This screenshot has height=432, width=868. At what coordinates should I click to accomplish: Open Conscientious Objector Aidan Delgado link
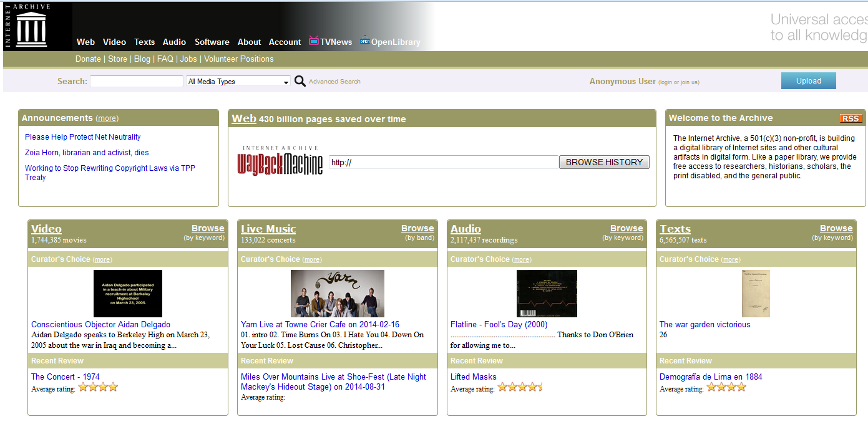tap(100, 325)
